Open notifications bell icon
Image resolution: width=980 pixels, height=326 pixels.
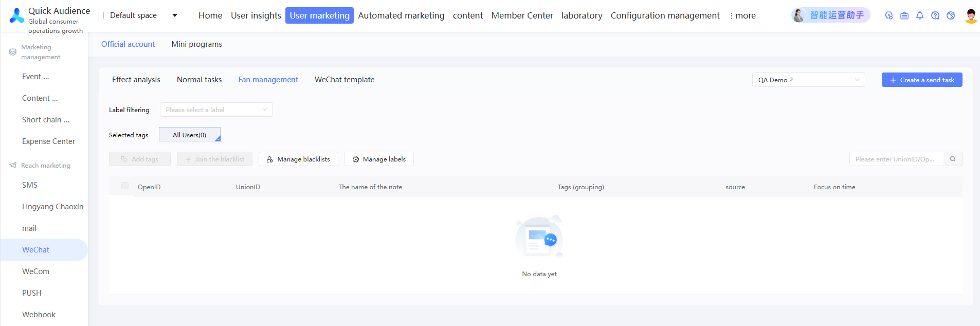919,15
